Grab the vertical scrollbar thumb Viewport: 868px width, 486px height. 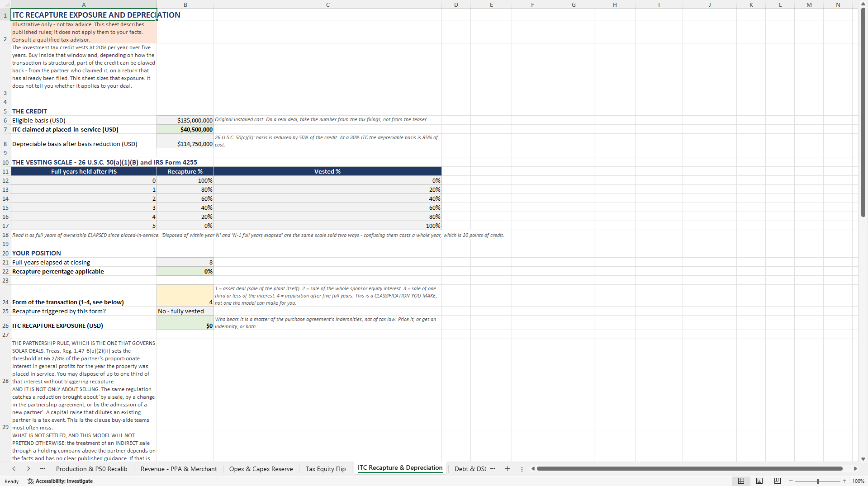click(x=863, y=113)
